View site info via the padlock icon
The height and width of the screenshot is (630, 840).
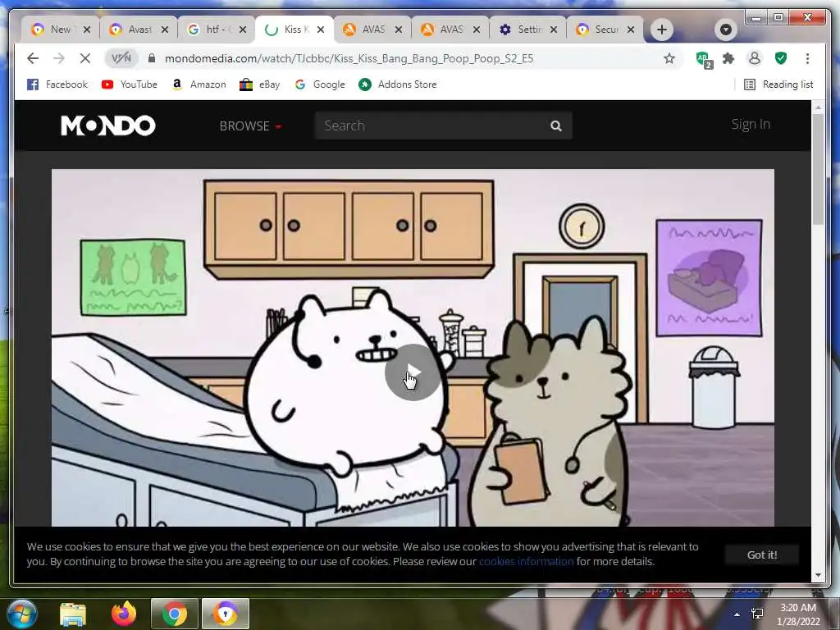152,58
